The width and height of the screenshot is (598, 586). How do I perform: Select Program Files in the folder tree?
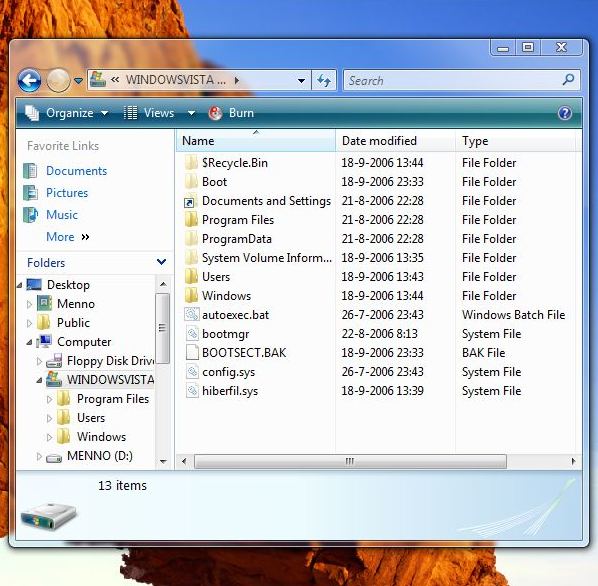pos(113,399)
